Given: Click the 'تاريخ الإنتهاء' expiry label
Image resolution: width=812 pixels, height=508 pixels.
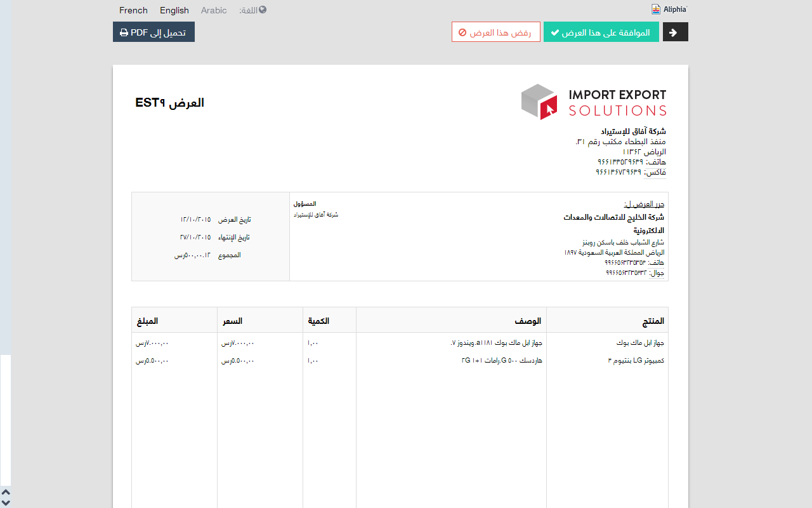Looking at the screenshot, I should tap(234, 237).
